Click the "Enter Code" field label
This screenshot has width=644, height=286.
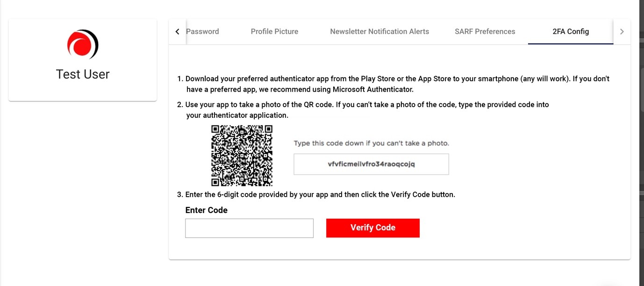pyautogui.click(x=206, y=210)
